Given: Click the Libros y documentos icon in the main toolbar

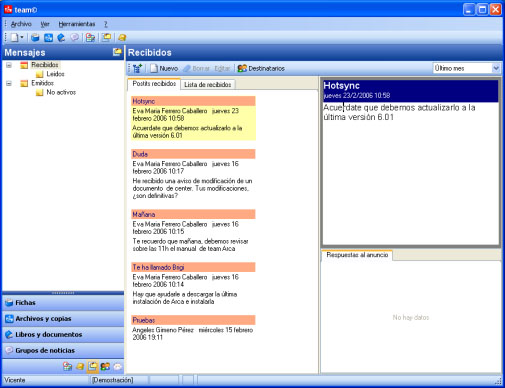Looking at the screenshot, I should coord(61,38).
